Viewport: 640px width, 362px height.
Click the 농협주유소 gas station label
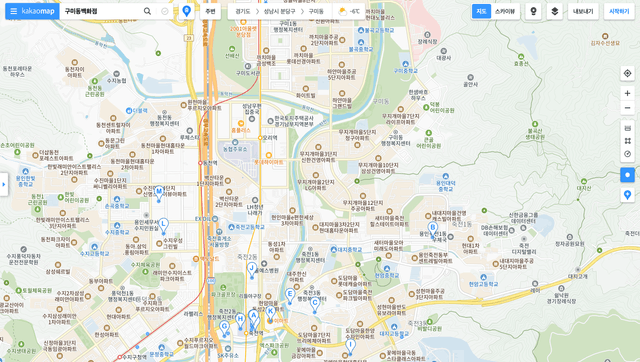235,149
